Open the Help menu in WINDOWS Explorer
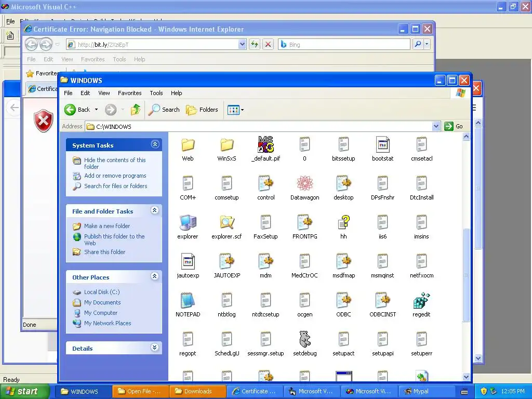 176,93
